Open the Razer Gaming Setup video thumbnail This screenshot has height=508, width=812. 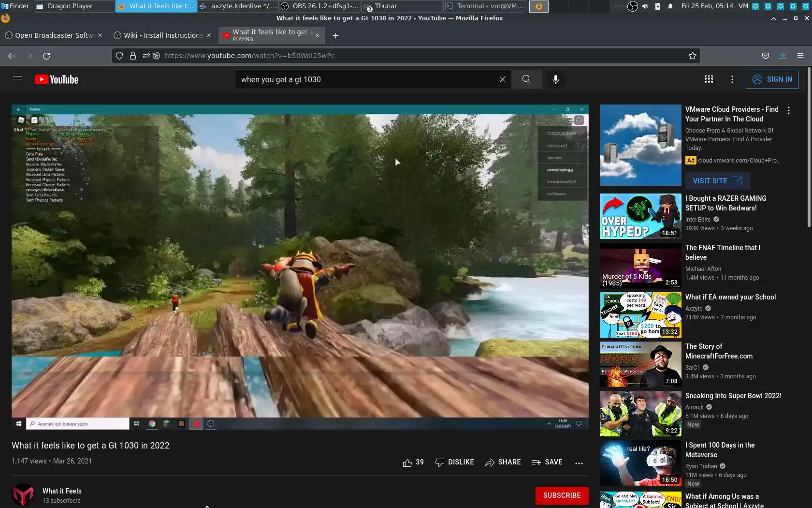point(641,216)
